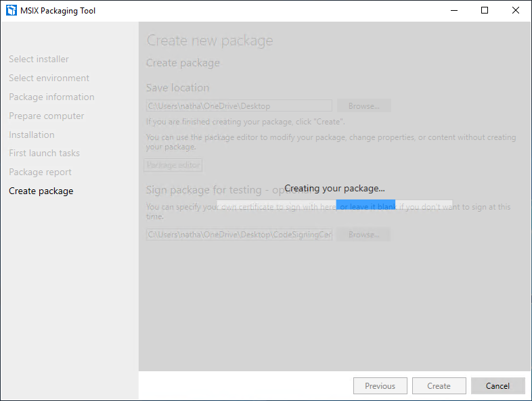Click the 'Save location' label
The height and width of the screenshot is (401, 532).
tap(177, 88)
